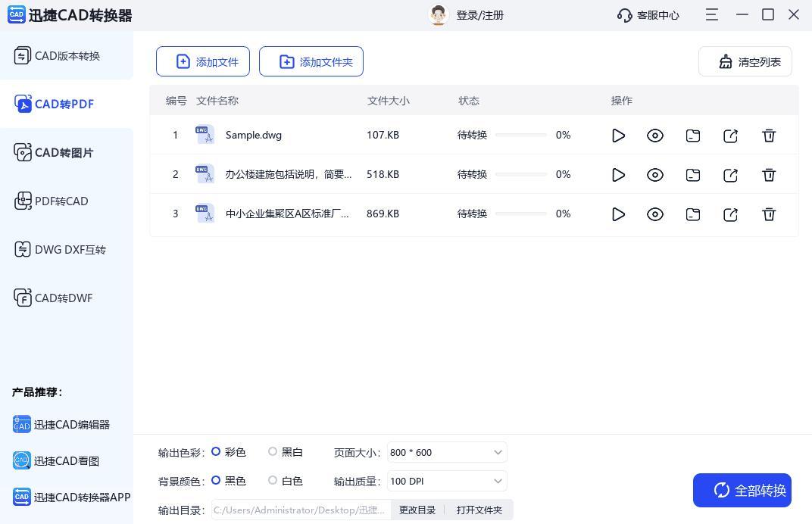Open the output quality 100 DPI dropdown

coord(447,482)
